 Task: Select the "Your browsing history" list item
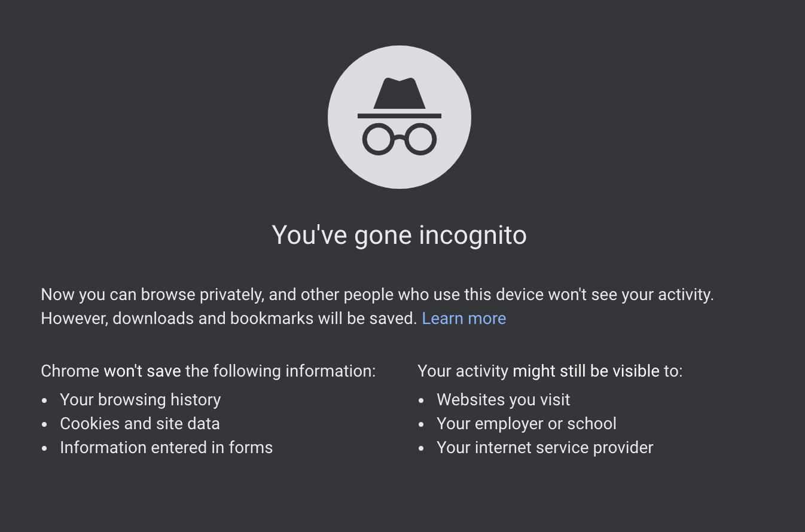click(x=141, y=399)
